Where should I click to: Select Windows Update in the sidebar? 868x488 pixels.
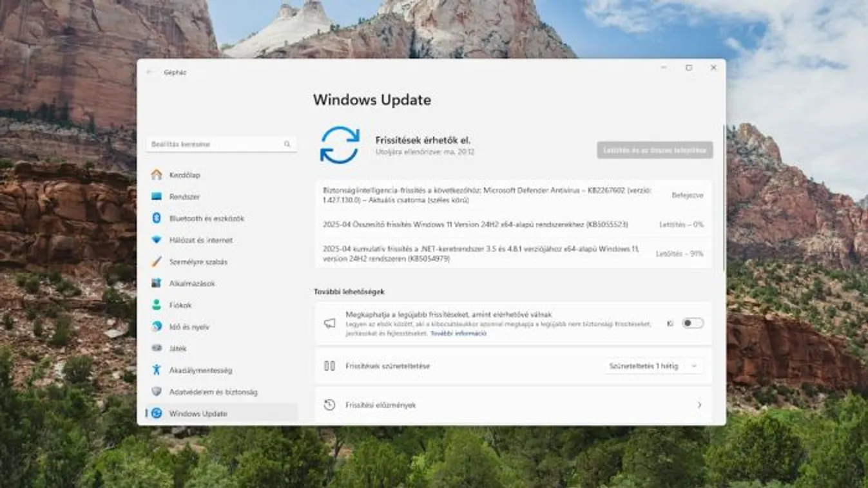221,413
